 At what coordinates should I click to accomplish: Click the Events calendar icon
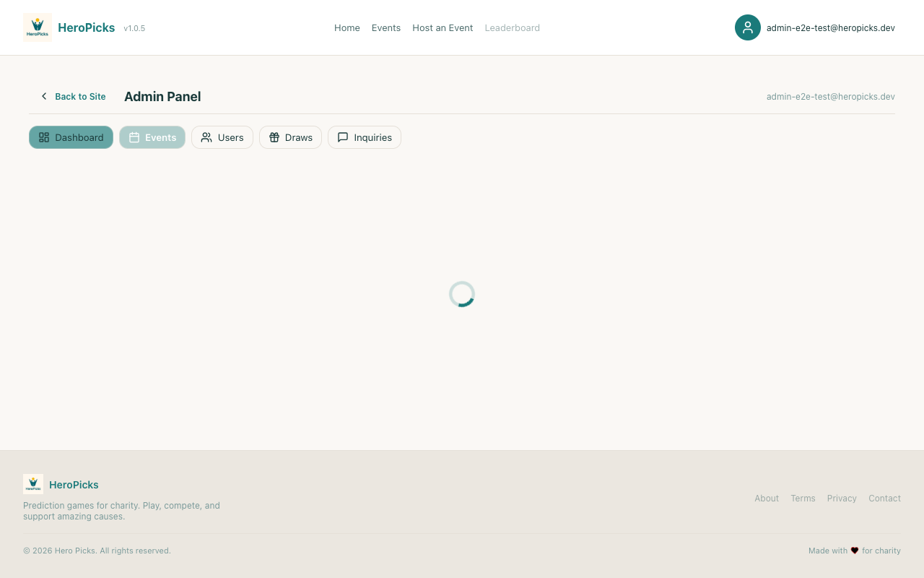click(134, 137)
